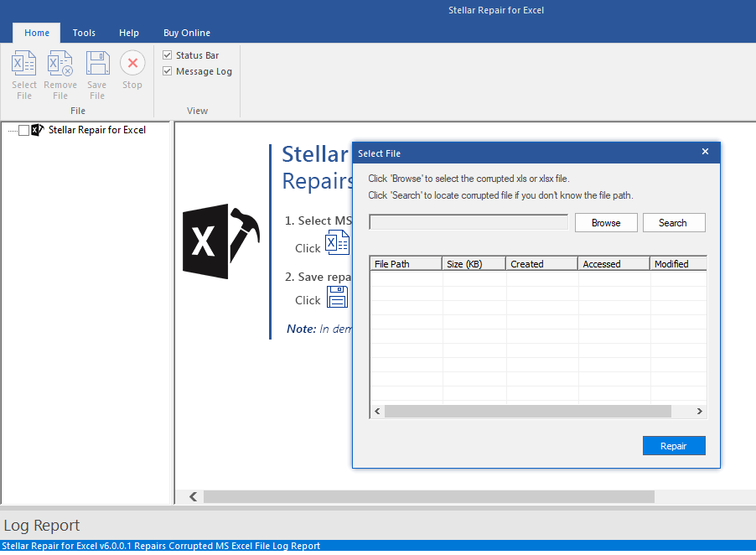Image resolution: width=756 pixels, height=555 pixels.
Task: Click the save disk icon beside step 2
Action: [337, 297]
